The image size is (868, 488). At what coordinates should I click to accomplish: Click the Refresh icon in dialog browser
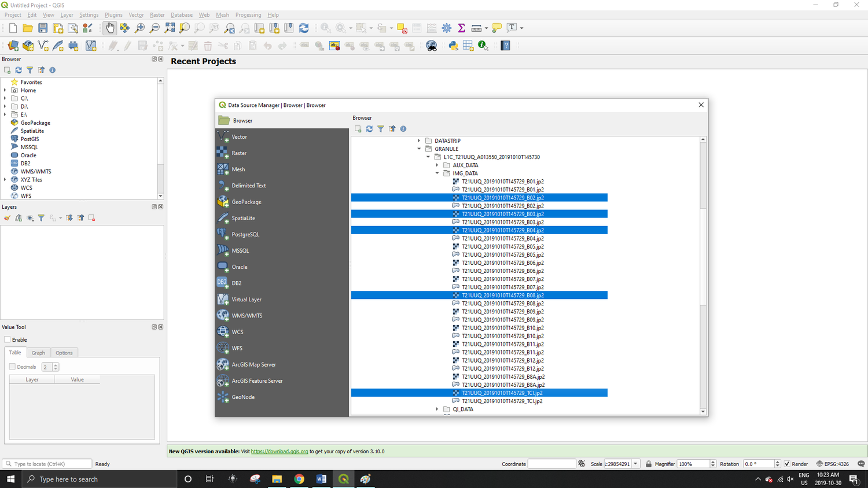click(369, 129)
